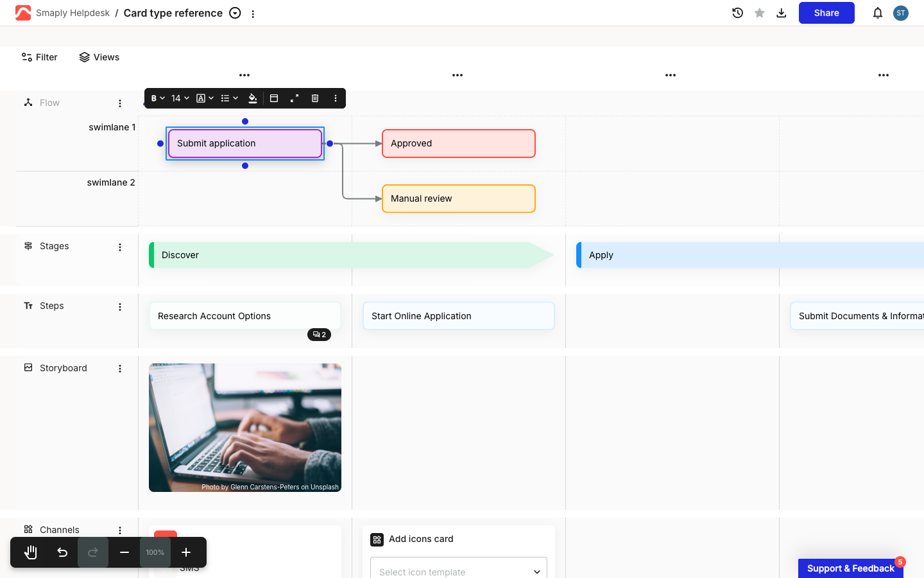Click the Share button
Viewport: 924px width, 578px height.
[x=826, y=13]
